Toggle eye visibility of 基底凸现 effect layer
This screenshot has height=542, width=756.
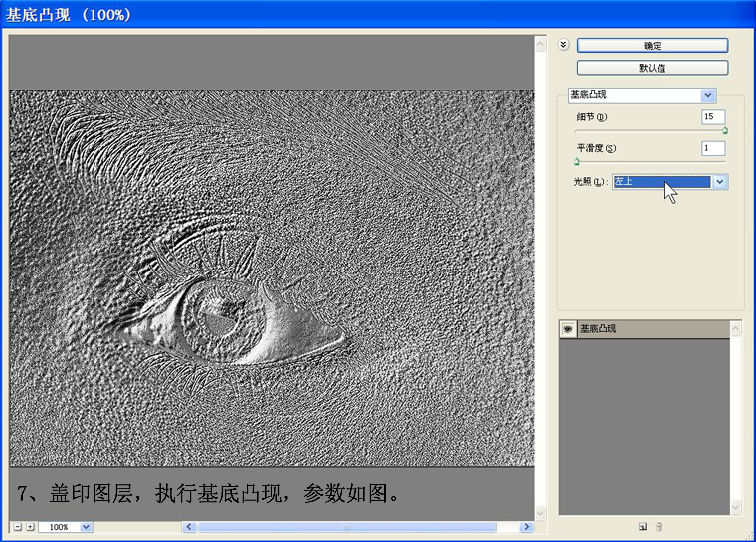point(568,329)
